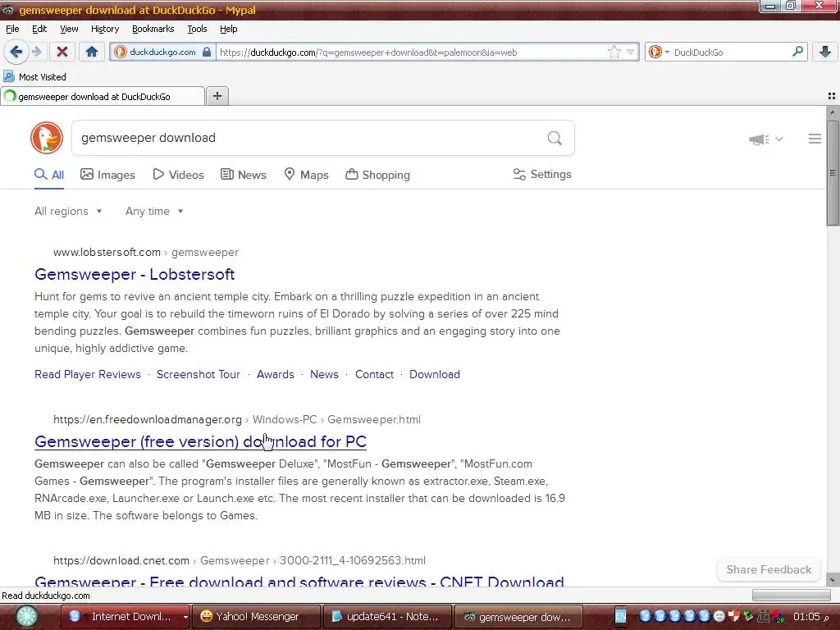Viewport: 840px width, 630px height.
Task: Click the Share Feedback button
Action: tap(769, 569)
